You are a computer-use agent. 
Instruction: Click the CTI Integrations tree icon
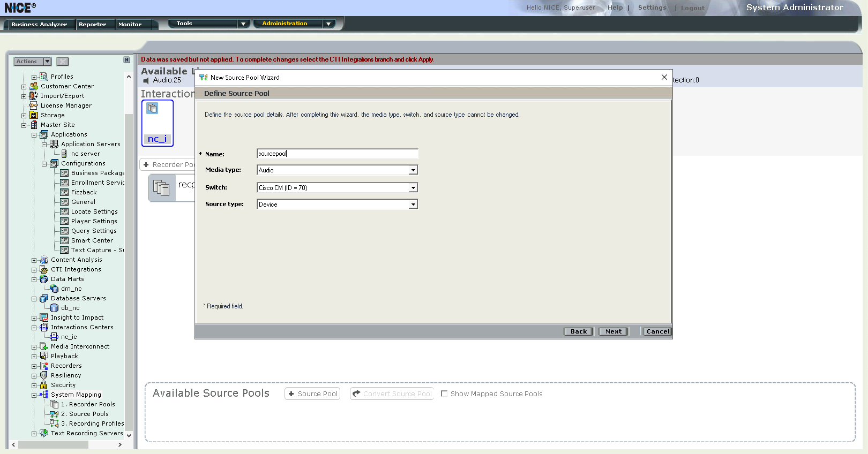pos(44,269)
